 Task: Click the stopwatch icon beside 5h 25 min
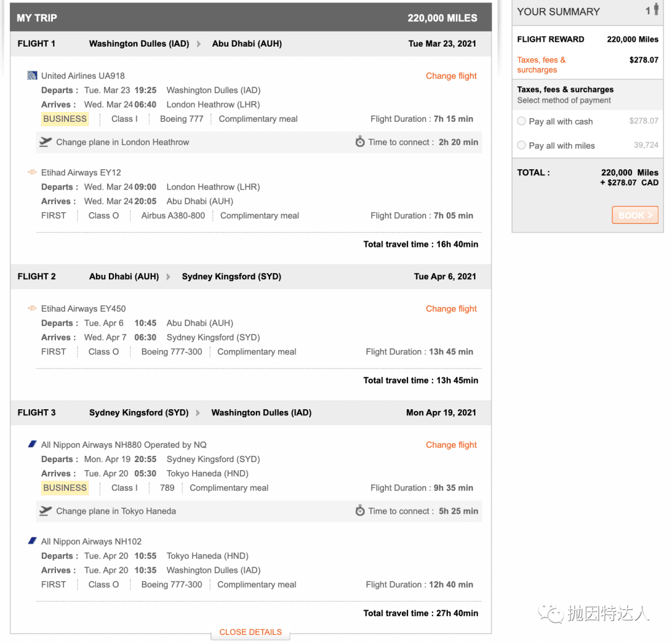[x=360, y=510]
